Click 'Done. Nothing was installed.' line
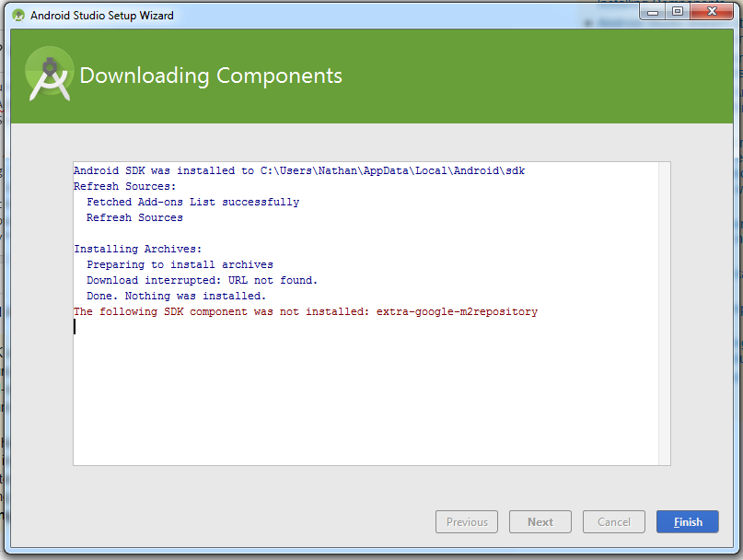The width and height of the screenshot is (743, 560). click(176, 296)
